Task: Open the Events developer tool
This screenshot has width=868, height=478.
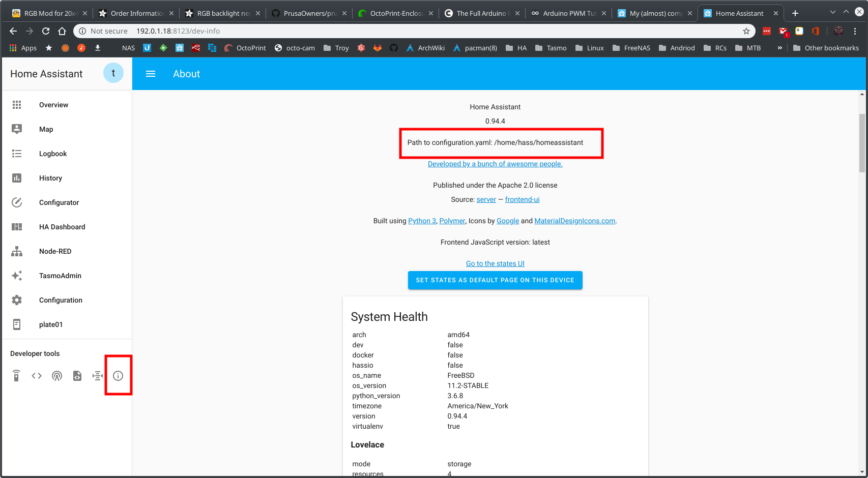Action: (57, 375)
